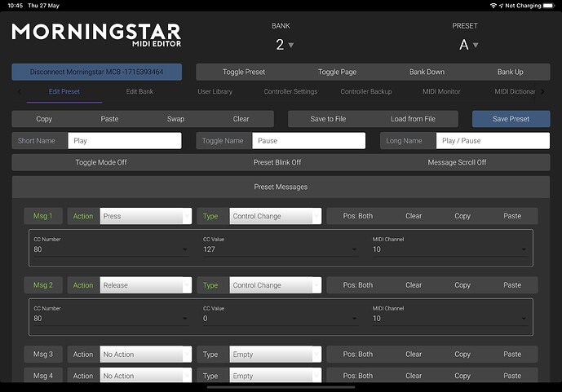The image size is (562, 392).
Task: Open Msg 2 Action dropdown
Action: (x=146, y=285)
